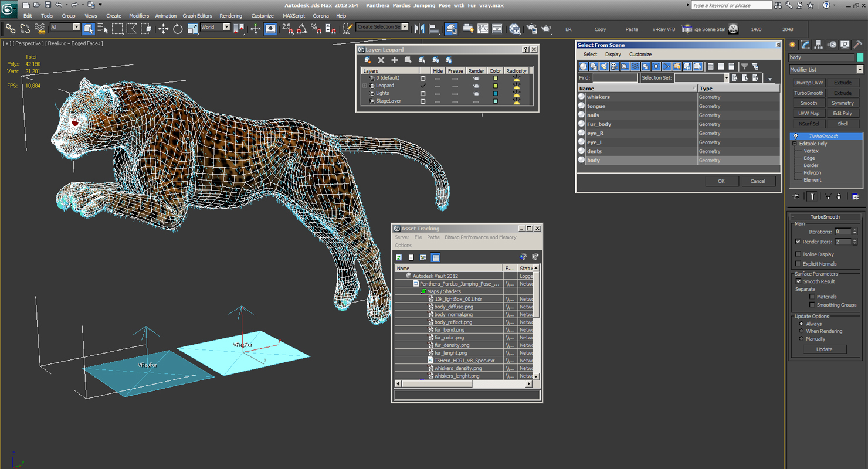The height and width of the screenshot is (469, 868).
Task: Open the Create command panel tab
Action: pyautogui.click(x=793, y=45)
